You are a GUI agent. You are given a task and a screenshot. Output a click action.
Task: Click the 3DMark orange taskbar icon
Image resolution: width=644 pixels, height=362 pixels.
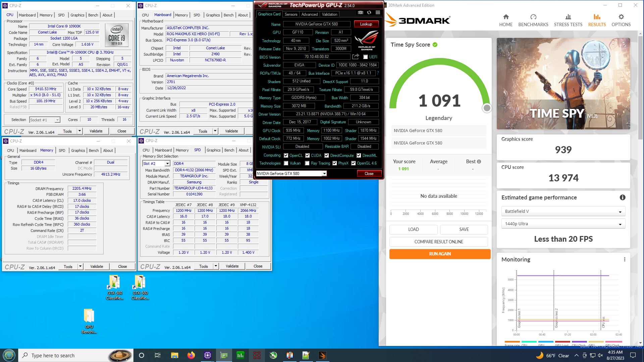tap(323, 355)
